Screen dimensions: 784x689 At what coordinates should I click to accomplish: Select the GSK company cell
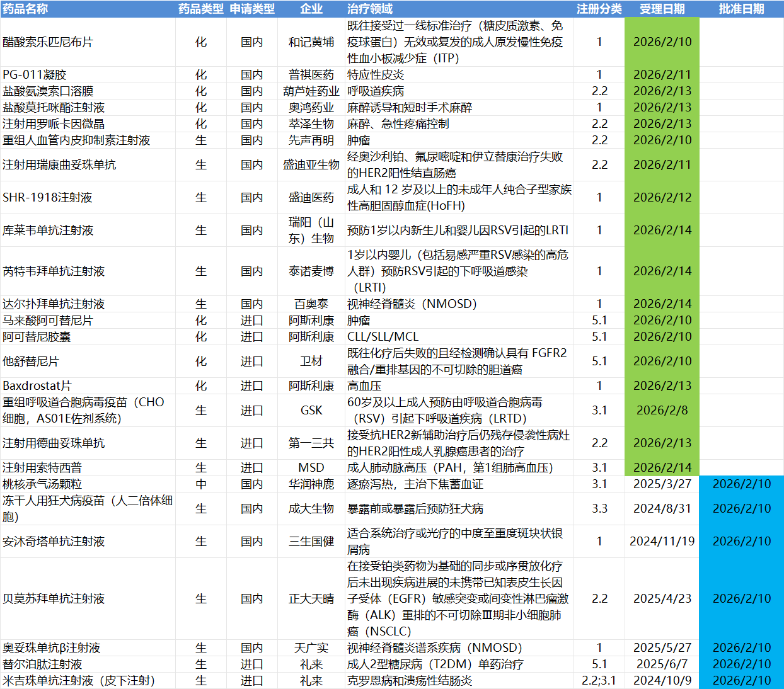coord(311,411)
